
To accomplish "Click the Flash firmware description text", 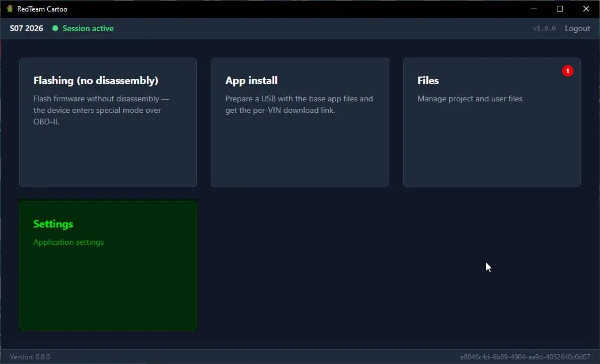I will click(x=101, y=110).
